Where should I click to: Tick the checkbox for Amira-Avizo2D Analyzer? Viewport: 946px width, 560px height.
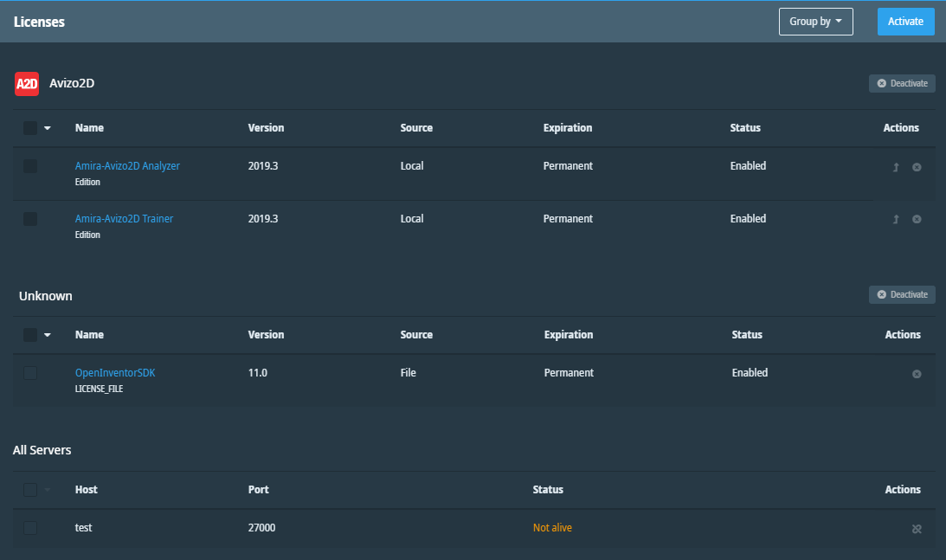(x=30, y=166)
